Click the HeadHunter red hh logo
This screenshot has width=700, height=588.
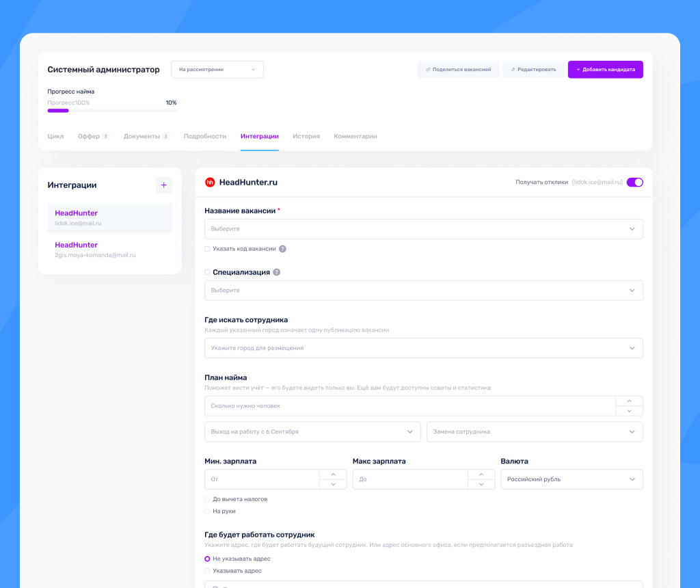tap(210, 182)
